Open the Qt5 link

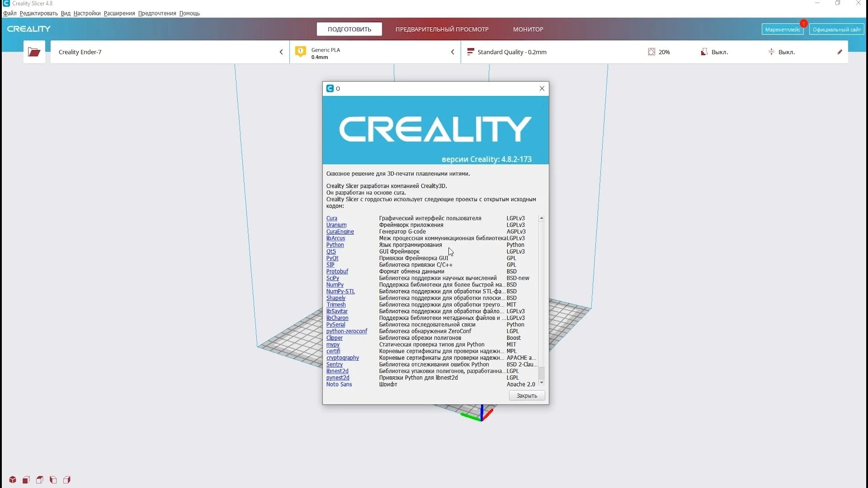tap(331, 252)
